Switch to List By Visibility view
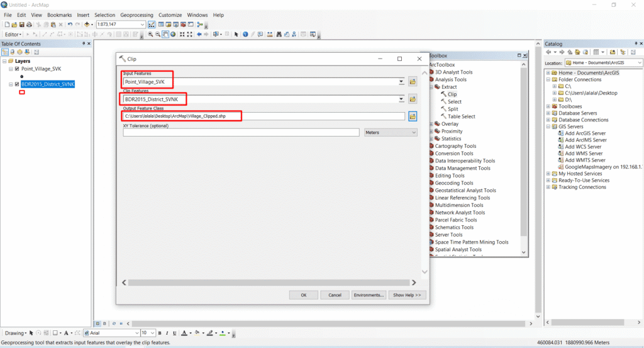The height and width of the screenshot is (348, 644). pos(19,52)
